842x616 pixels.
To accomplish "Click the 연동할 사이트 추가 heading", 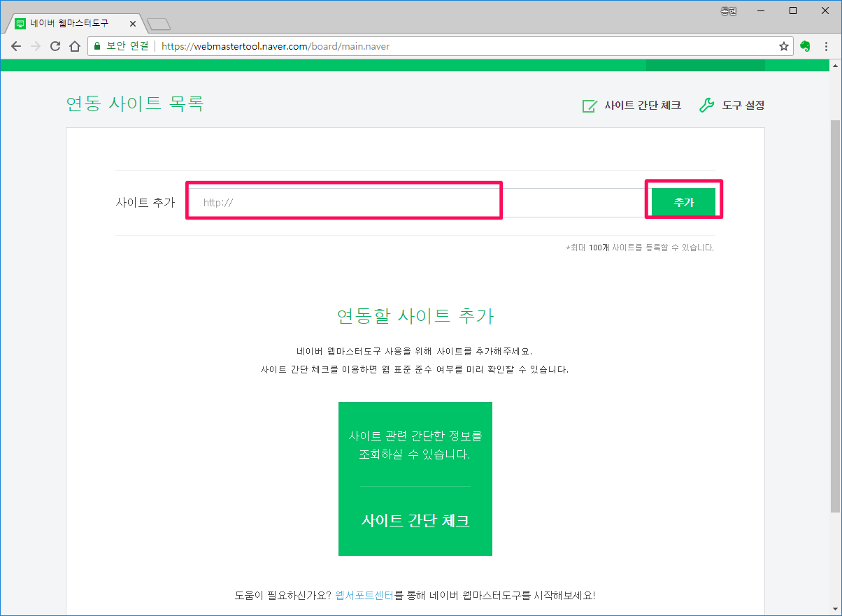I will 415,316.
